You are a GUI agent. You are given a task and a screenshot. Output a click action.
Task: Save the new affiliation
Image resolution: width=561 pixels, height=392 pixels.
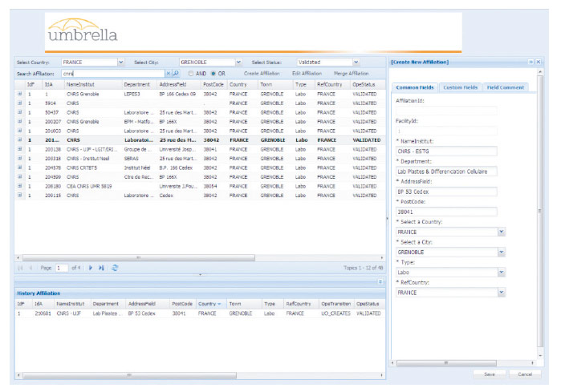pyautogui.click(x=489, y=374)
